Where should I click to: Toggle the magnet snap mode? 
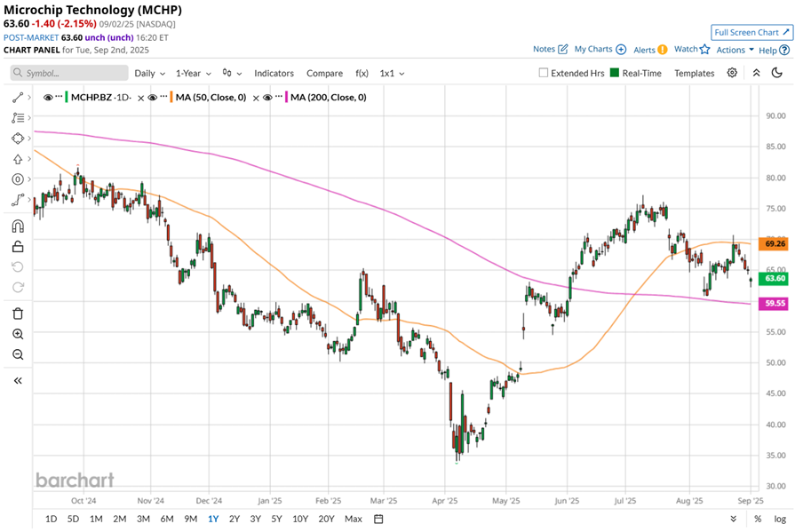18,226
